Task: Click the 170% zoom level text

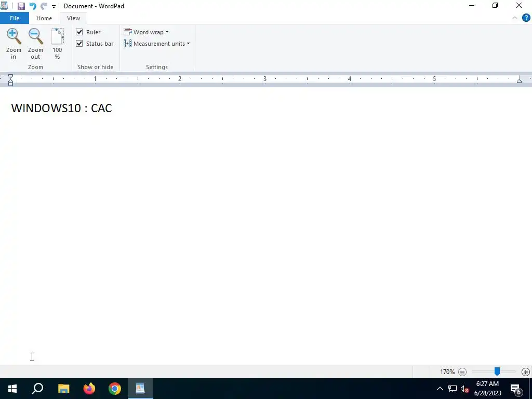Action: tap(447, 372)
